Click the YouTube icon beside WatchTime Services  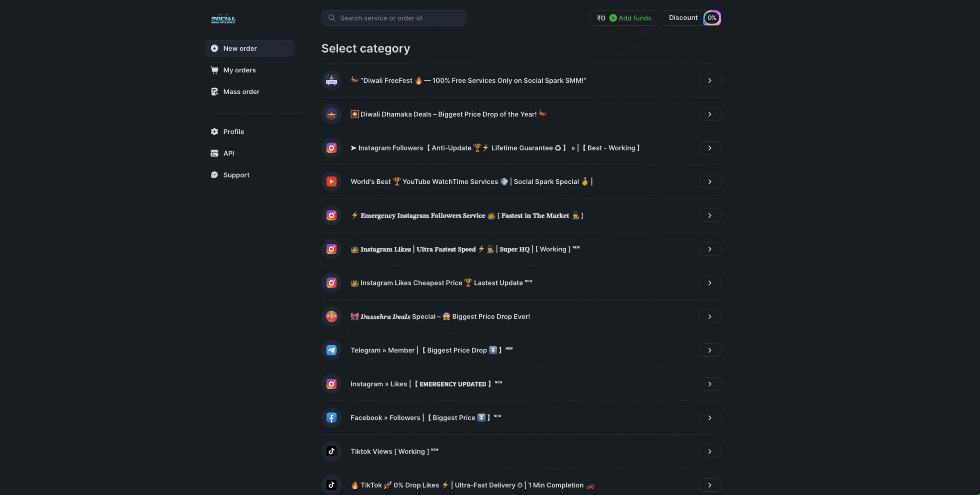(x=331, y=182)
